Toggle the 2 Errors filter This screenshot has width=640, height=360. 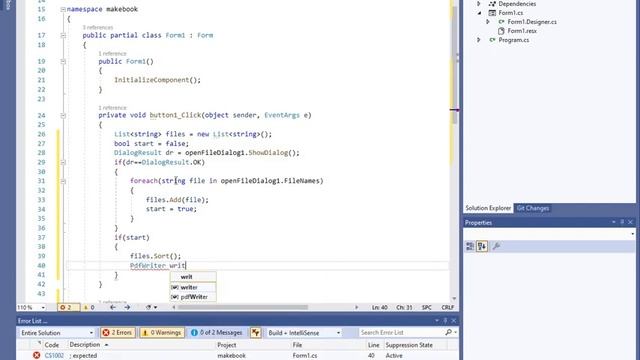118,333
